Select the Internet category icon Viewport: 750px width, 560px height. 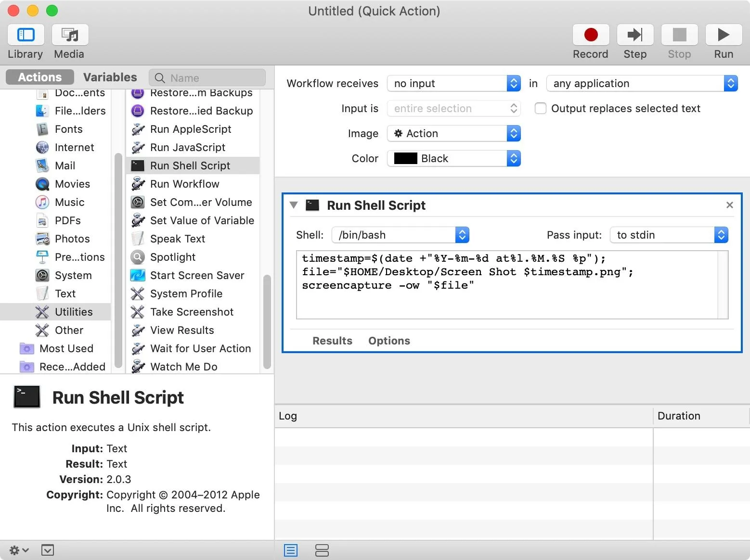[42, 147]
